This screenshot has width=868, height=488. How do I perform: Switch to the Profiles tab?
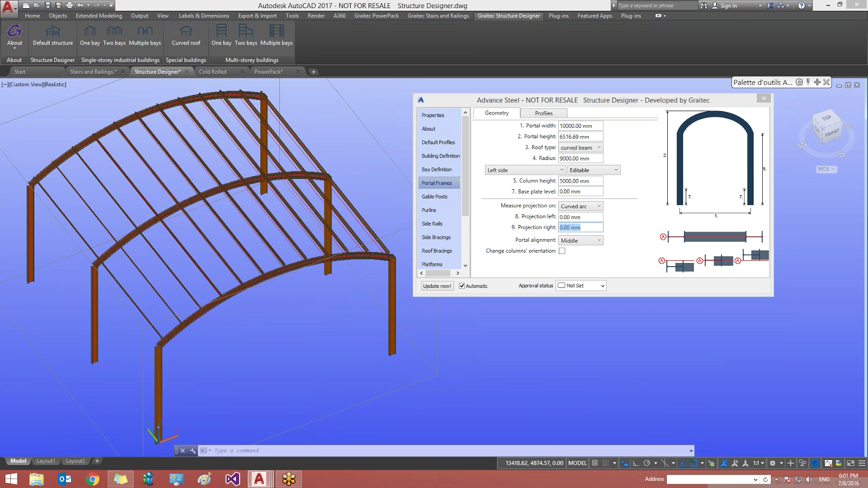pyautogui.click(x=543, y=113)
